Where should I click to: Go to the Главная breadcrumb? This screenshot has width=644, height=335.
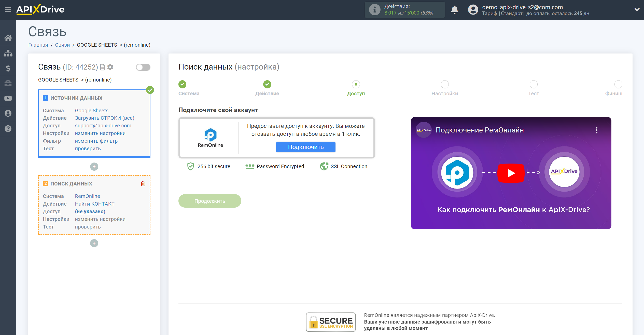coord(38,45)
